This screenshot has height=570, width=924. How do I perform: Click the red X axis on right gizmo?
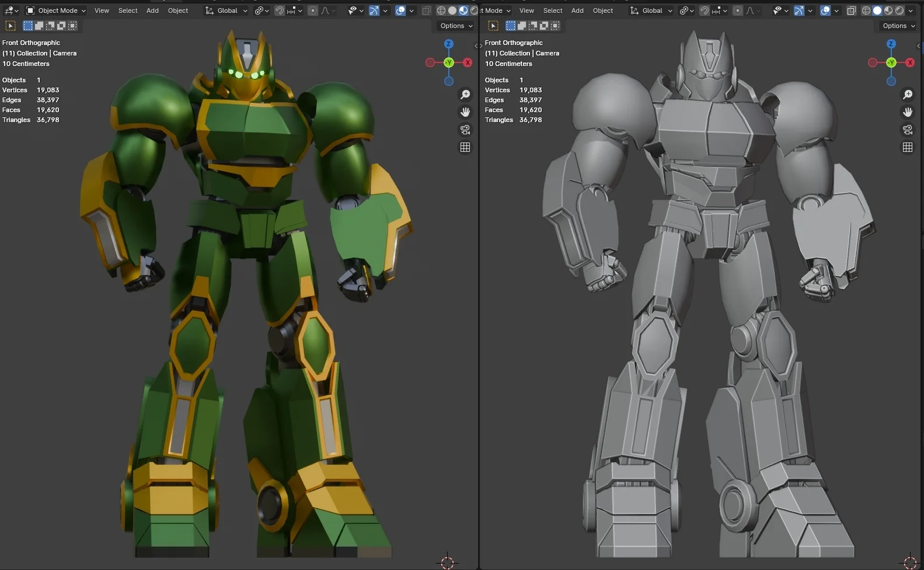pos(910,62)
